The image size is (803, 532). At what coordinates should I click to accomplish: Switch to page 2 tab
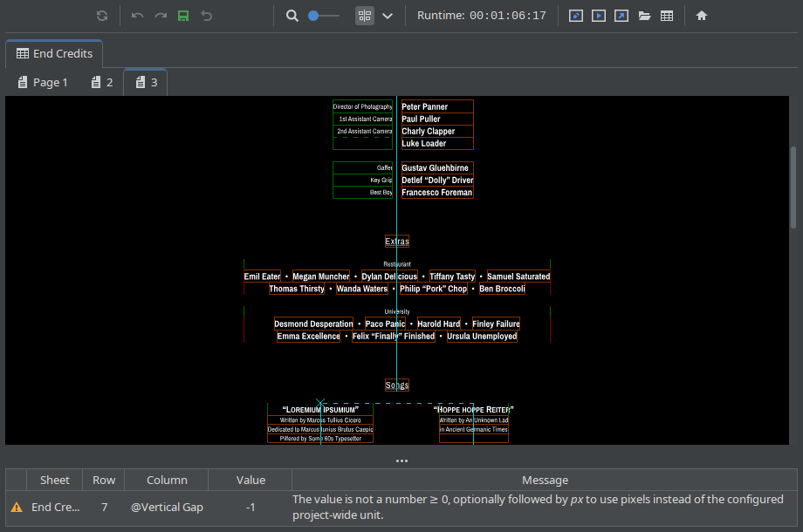coord(102,82)
